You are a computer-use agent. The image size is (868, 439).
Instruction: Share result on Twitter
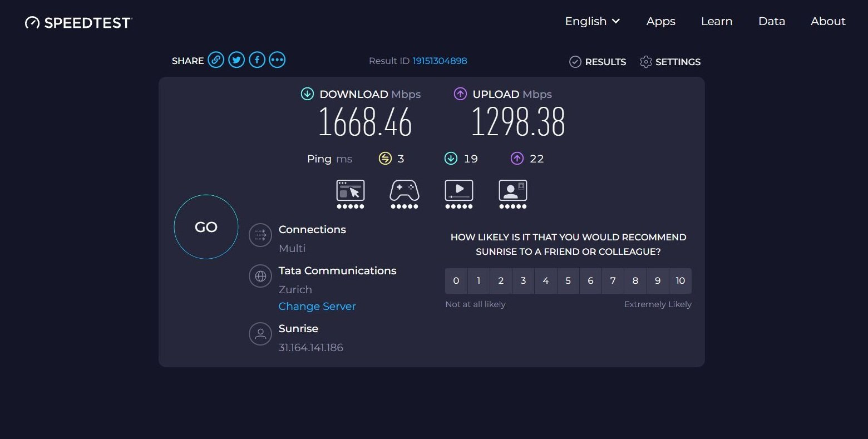(236, 60)
